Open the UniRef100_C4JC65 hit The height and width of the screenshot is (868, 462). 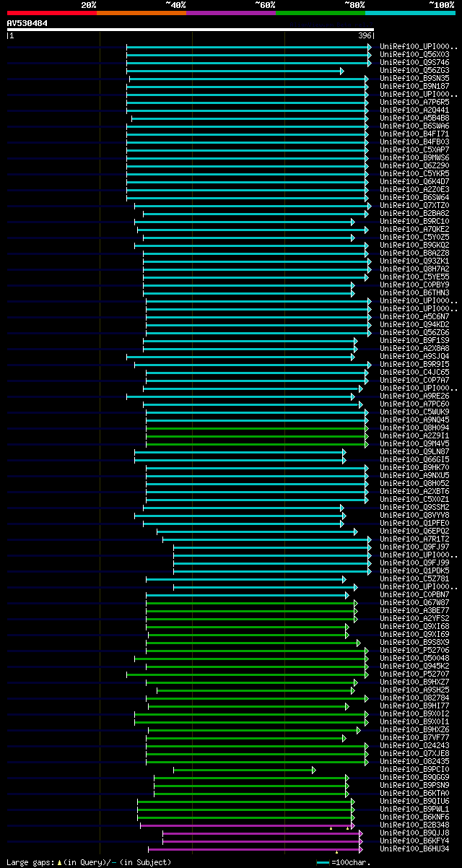(x=414, y=372)
